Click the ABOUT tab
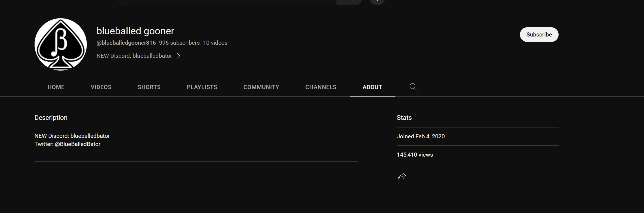 [372, 87]
